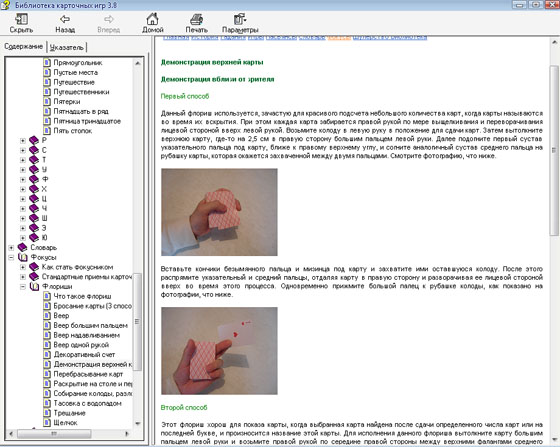The image size is (560, 447).
Task: Select Демонстрация верхней карты topic
Action: click(x=92, y=365)
